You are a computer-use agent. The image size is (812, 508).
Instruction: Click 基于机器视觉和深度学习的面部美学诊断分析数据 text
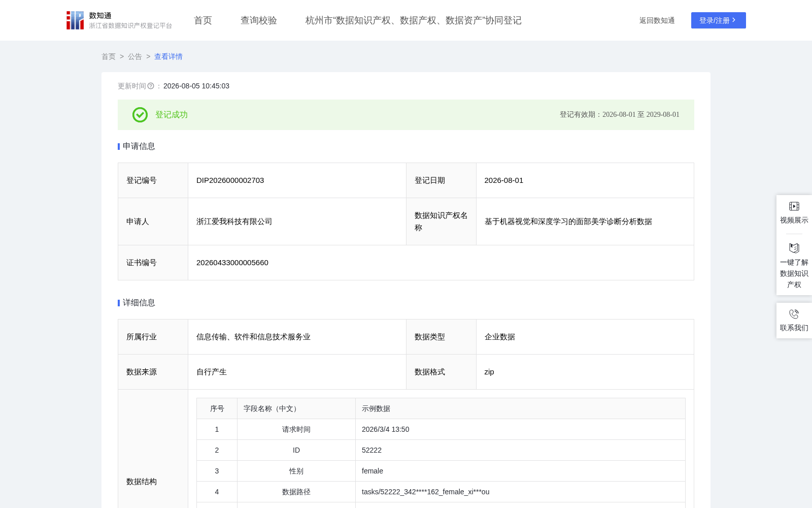(568, 221)
